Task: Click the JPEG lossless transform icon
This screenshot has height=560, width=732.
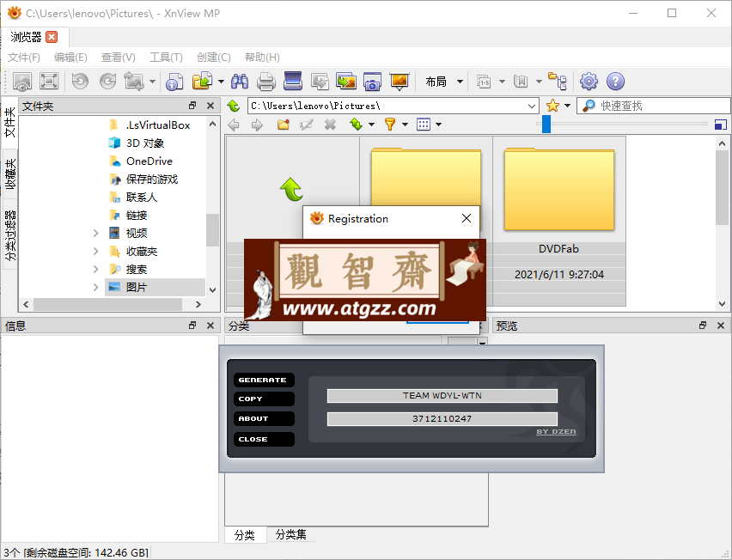Action: tap(134, 82)
